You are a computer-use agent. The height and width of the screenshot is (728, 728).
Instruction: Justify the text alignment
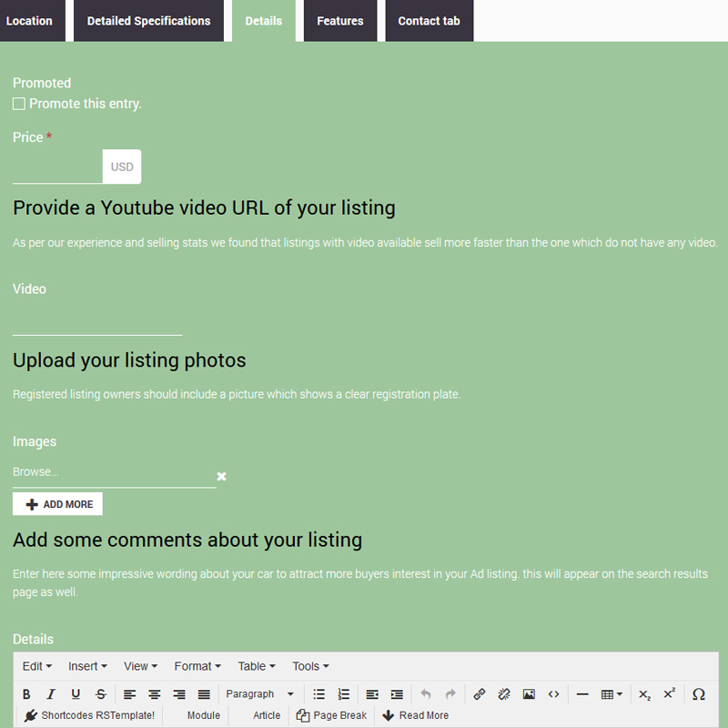click(204, 694)
